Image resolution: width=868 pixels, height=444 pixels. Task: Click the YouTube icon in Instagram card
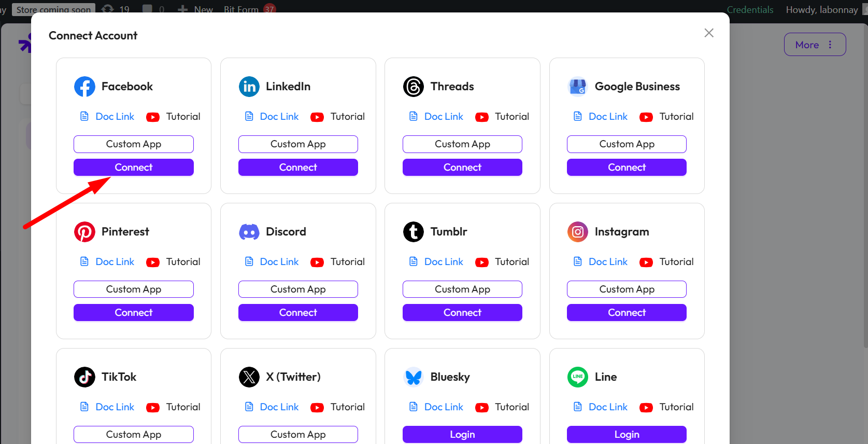tap(646, 262)
